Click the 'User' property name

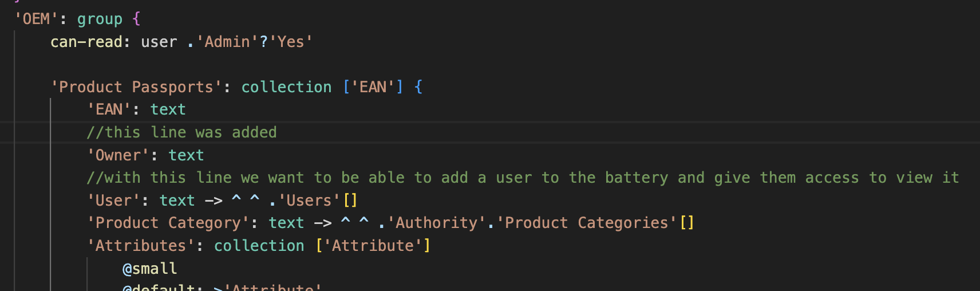pyautogui.click(x=113, y=200)
